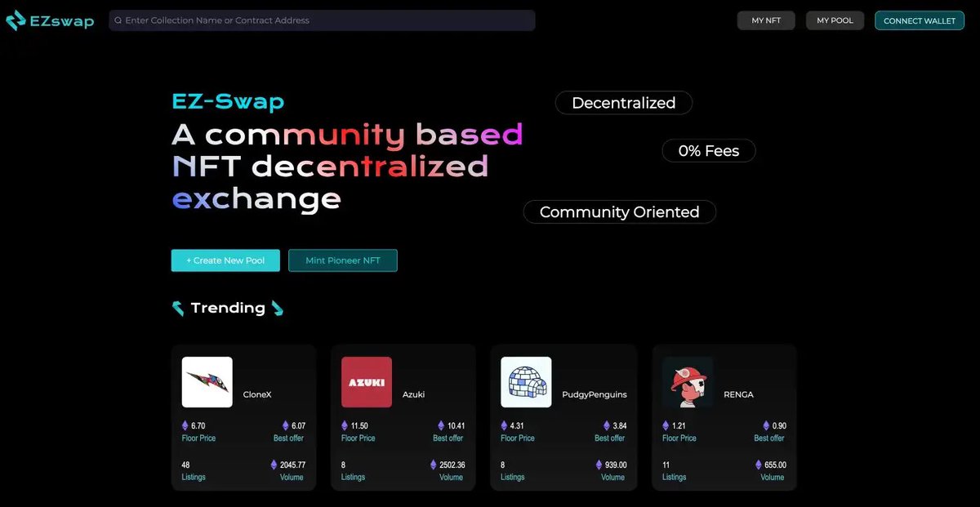Click RENGA listings count 11
Image resolution: width=980 pixels, height=507 pixels.
point(666,465)
